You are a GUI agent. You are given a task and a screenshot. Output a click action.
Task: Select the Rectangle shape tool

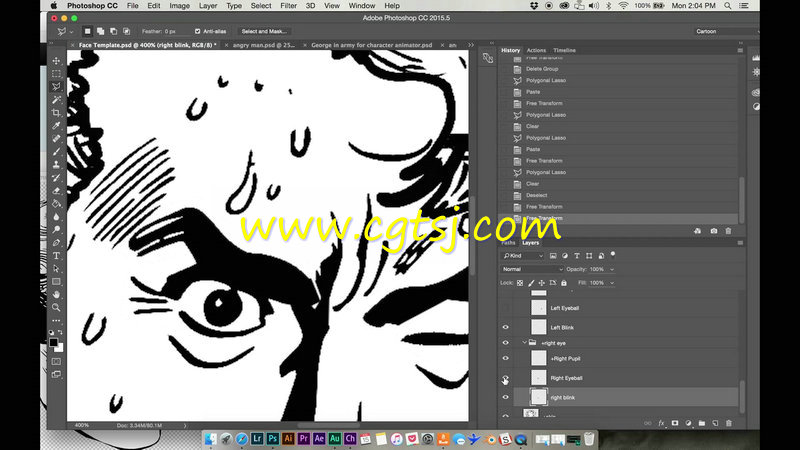56,282
